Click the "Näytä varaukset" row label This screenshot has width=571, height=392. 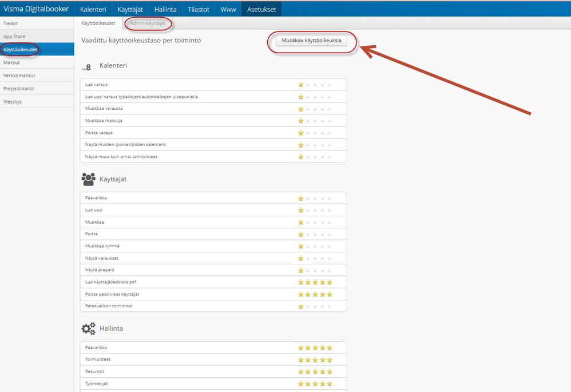[x=102, y=258]
